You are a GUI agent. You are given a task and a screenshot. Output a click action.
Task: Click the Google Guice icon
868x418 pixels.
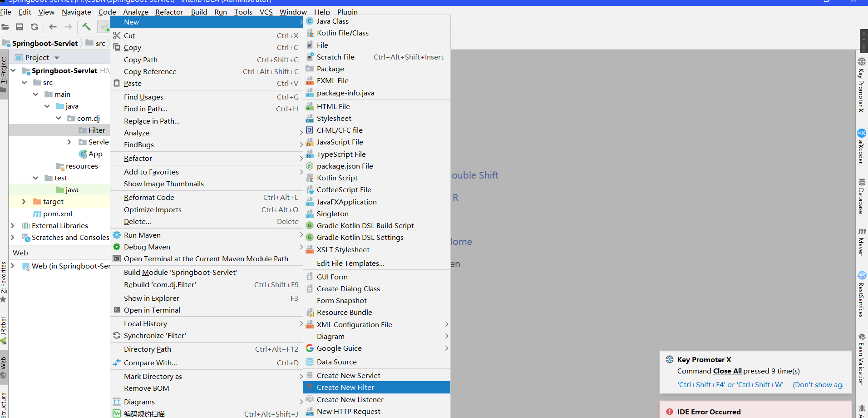[x=310, y=348]
